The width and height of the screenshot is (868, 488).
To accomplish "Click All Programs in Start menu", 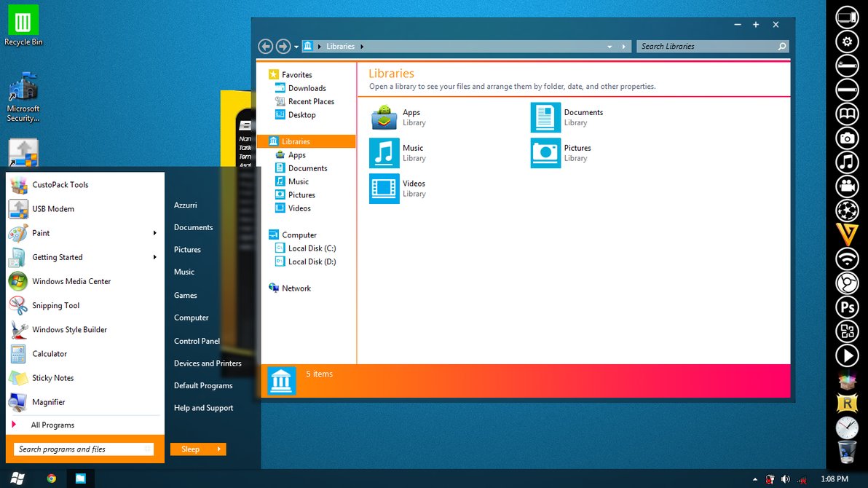I will click(x=52, y=425).
